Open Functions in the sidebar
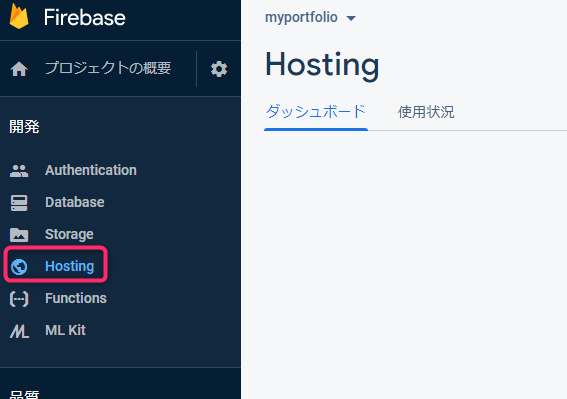 pos(76,298)
